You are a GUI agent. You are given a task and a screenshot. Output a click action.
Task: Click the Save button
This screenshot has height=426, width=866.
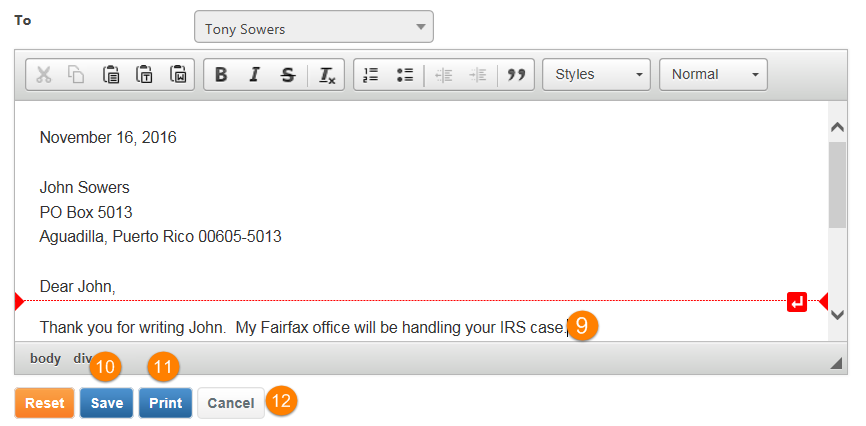(x=107, y=403)
